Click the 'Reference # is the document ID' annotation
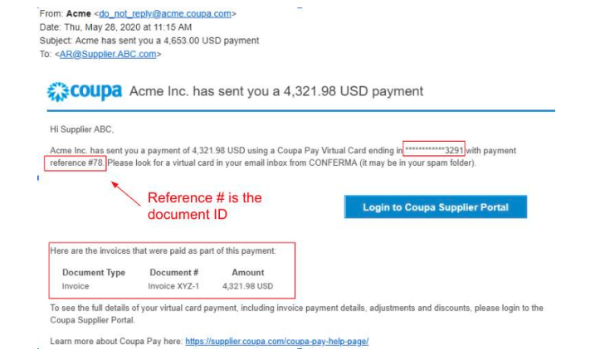 [204, 206]
